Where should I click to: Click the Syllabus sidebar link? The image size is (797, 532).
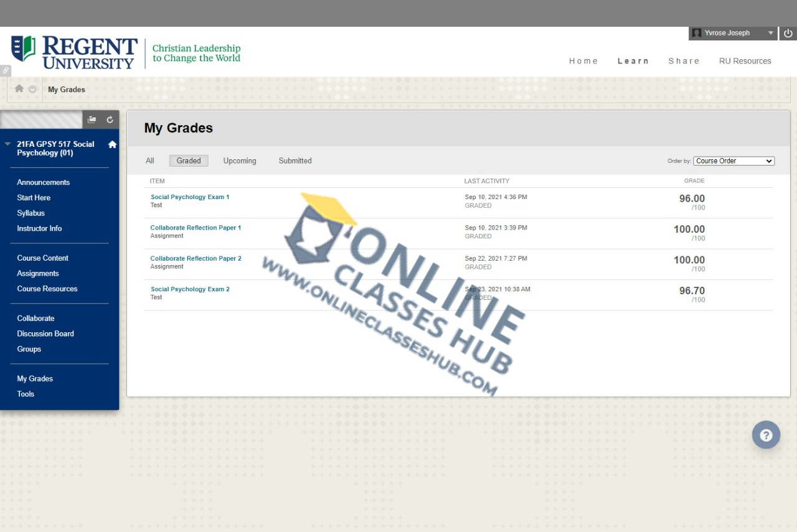coord(31,213)
